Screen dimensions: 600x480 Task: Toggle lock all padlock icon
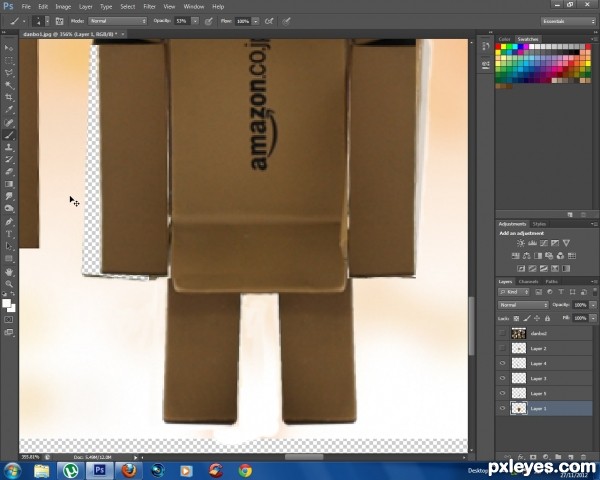tap(547, 318)
